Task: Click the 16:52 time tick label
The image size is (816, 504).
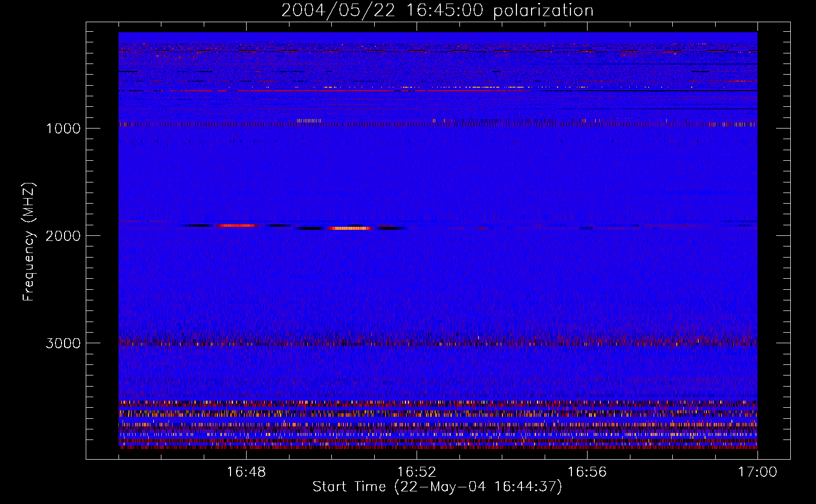Action: pos(417,472)
